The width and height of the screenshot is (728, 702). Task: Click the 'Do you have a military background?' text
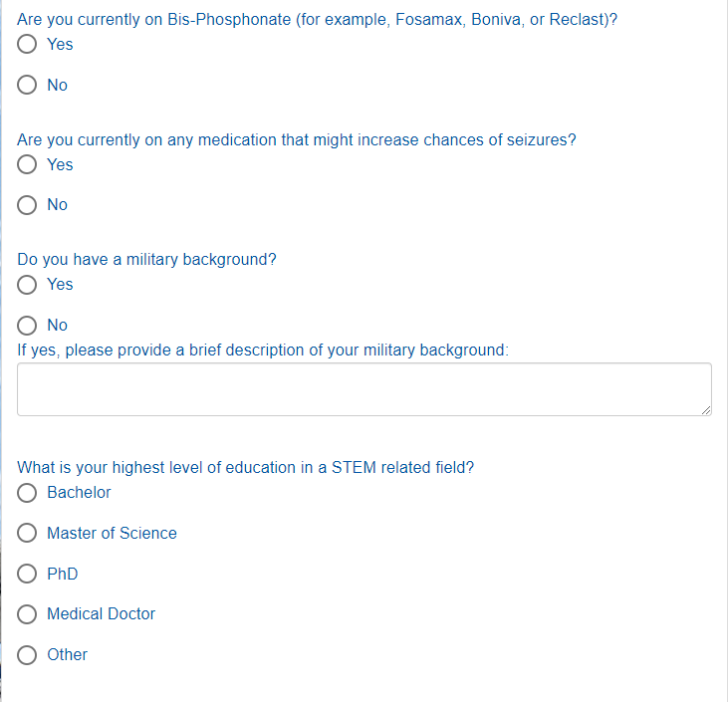[x=146, y=259]
